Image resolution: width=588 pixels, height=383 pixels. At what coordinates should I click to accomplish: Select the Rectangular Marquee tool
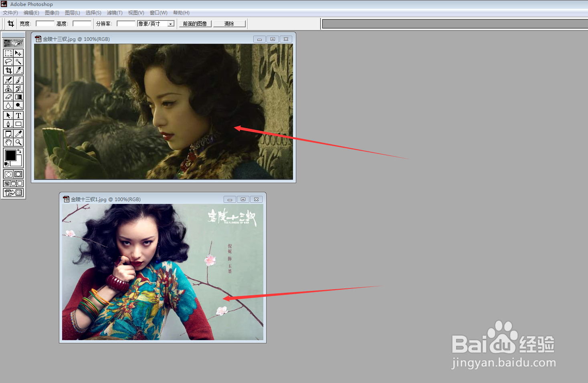pos(8,53)
